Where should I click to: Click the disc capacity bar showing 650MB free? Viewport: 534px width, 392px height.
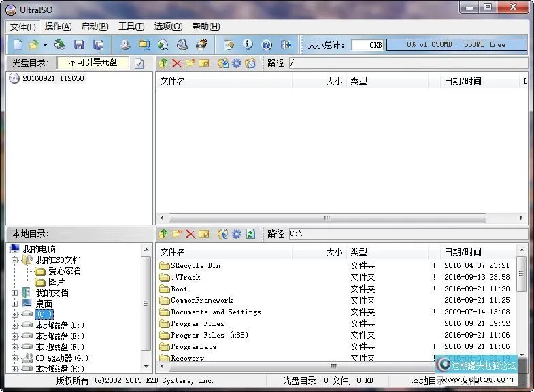(x=456, y=45)
